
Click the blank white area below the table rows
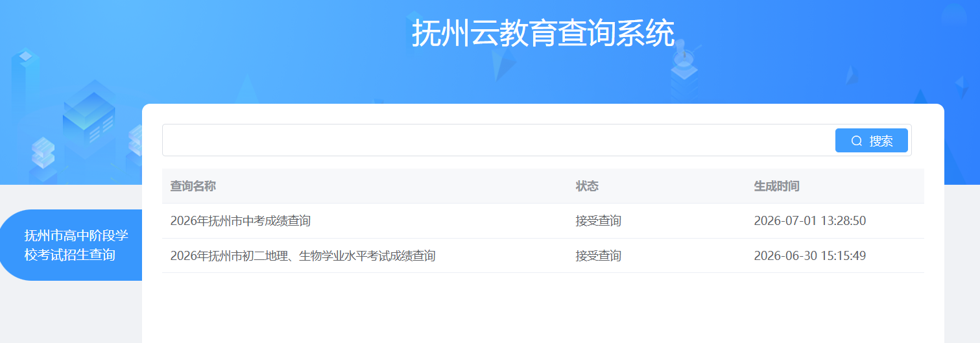(x=543, y=308)
